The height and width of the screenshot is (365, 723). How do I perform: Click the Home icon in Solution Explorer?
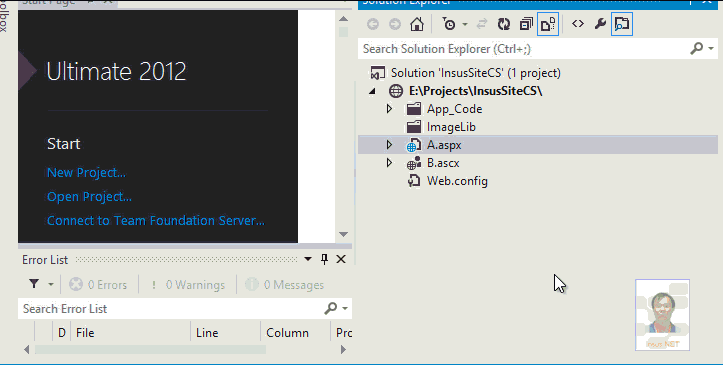[417, 24]
